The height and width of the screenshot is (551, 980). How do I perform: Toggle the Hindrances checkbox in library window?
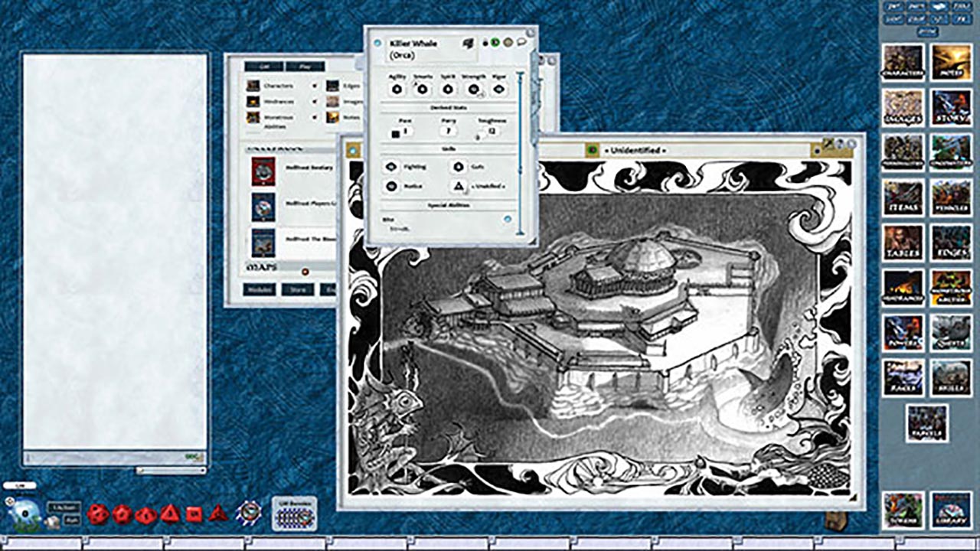point(315,101)
